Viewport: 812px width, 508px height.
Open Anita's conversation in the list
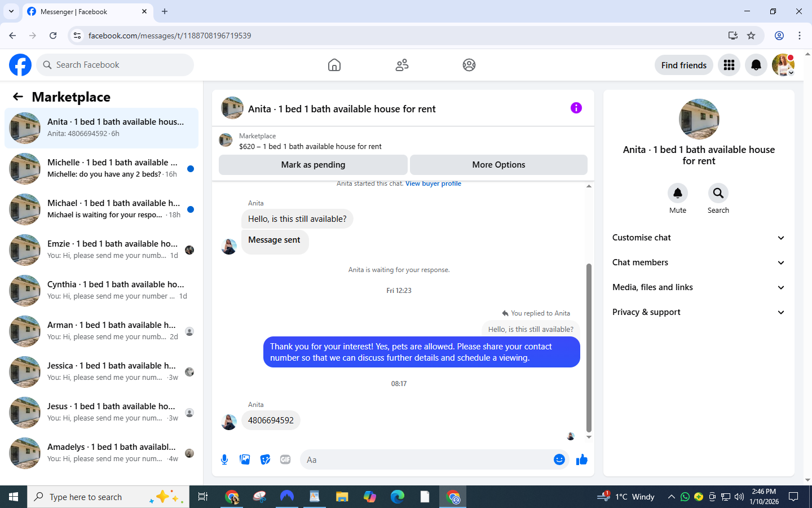(x=101, y=128)
